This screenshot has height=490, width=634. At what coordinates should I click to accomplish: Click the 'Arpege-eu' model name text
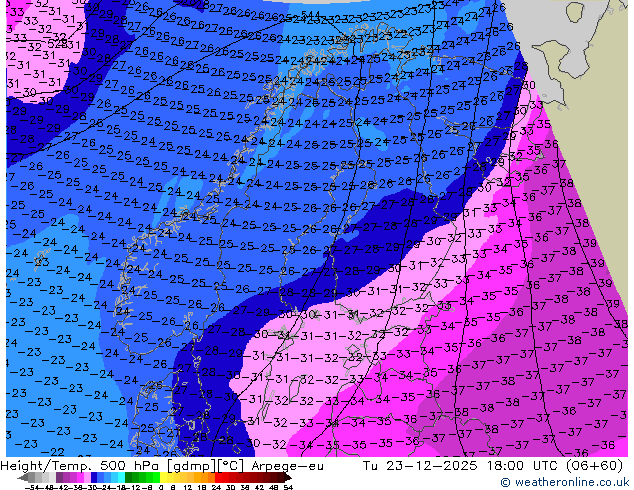287,466
